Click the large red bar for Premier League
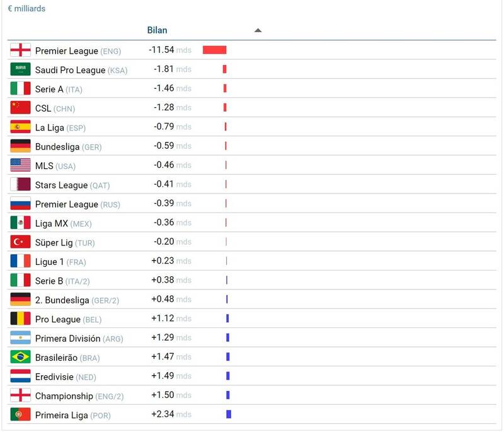This screenshot has height=432, width=504. [214, 50]
